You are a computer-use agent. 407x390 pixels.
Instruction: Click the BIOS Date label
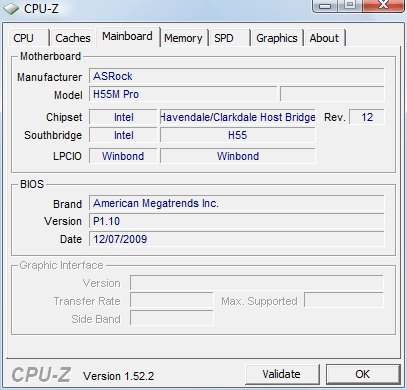71,239
